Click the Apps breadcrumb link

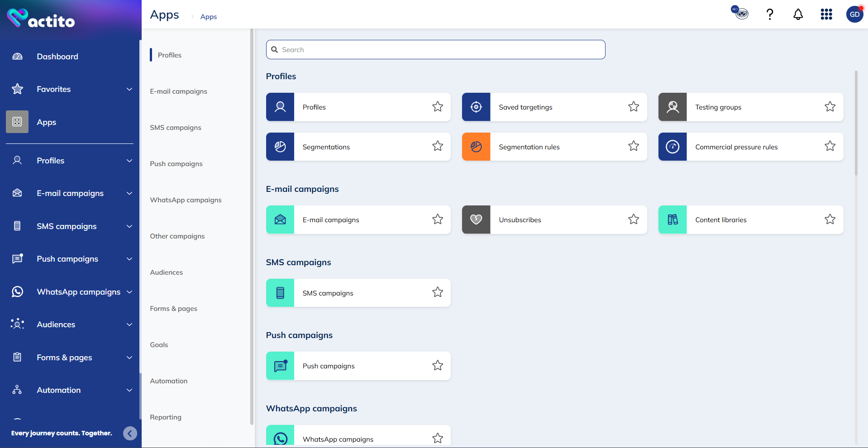point(209,17)
